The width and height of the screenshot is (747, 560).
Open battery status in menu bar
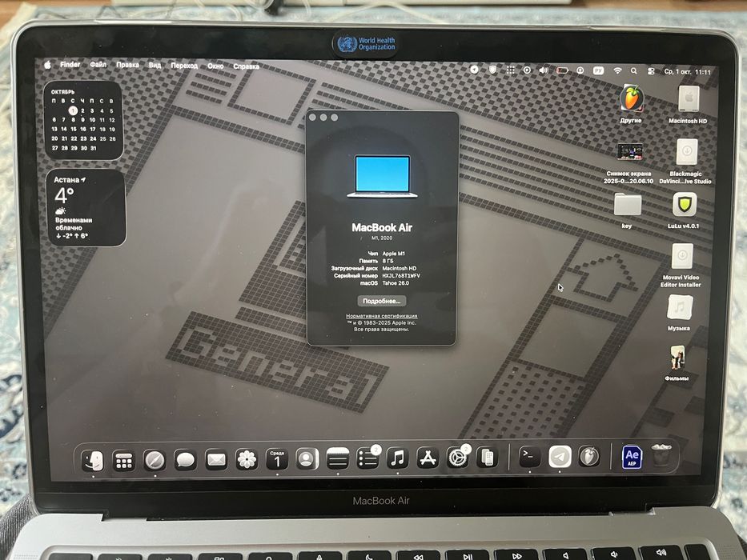coord(562,70)
